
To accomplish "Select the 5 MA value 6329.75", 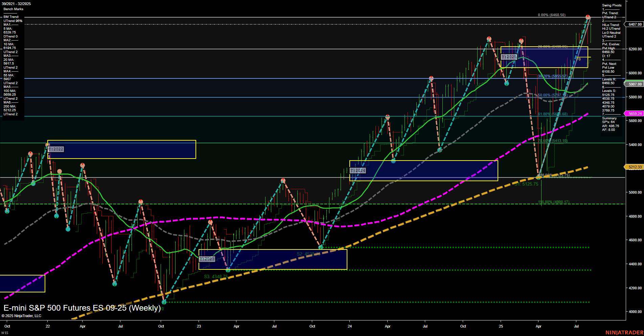I will (10, 32).
